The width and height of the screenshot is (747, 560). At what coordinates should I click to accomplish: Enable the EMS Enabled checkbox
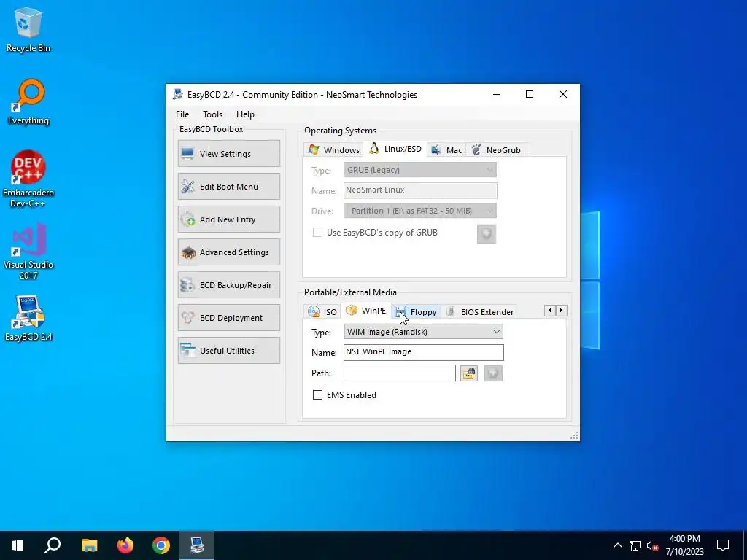(317, 394)
